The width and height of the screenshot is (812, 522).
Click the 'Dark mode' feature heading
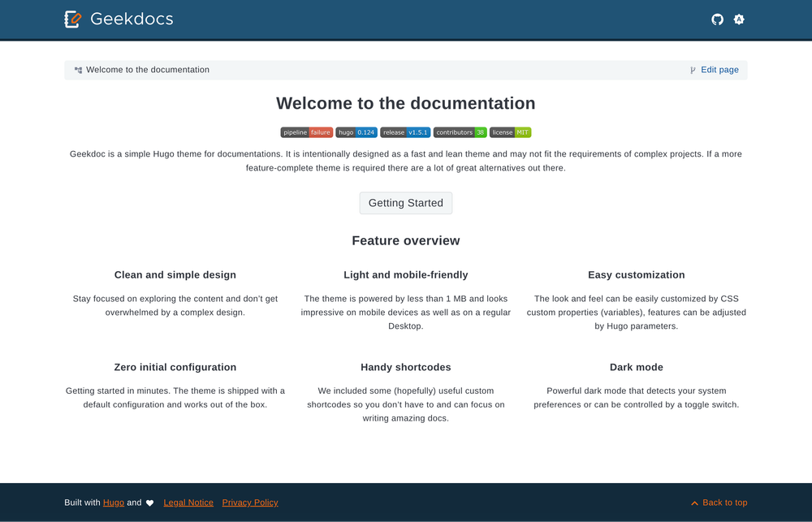[637, 367]
